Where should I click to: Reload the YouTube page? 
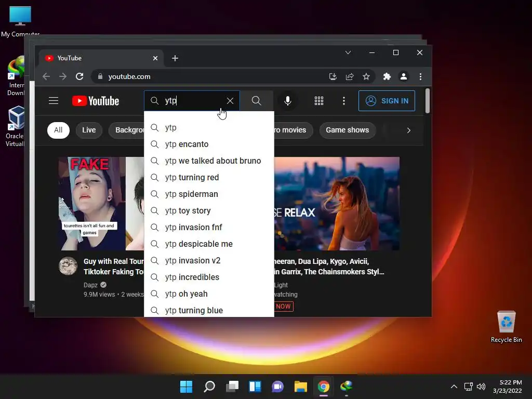pyautogui.click(x=79, y=76)
